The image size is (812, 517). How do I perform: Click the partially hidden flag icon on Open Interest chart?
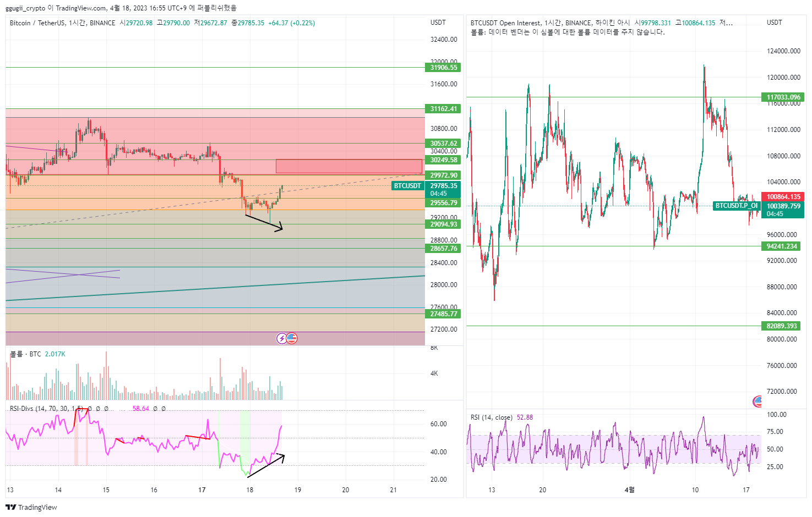coord(757,402)
